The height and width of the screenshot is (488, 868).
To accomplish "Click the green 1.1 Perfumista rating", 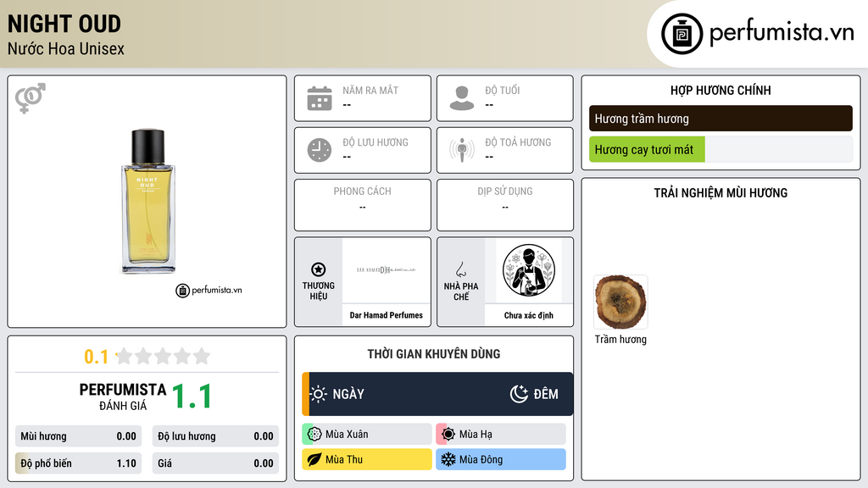I will (192, 396).
